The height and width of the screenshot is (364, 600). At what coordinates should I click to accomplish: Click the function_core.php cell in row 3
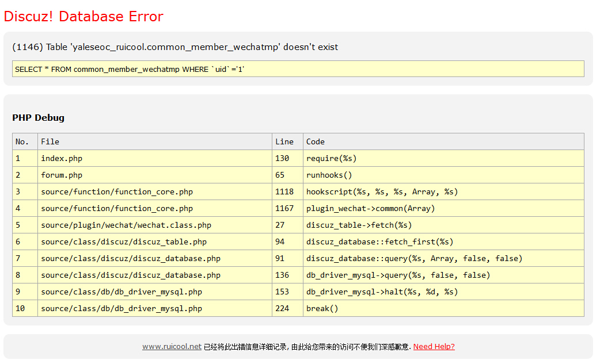(x=154, y=191)
